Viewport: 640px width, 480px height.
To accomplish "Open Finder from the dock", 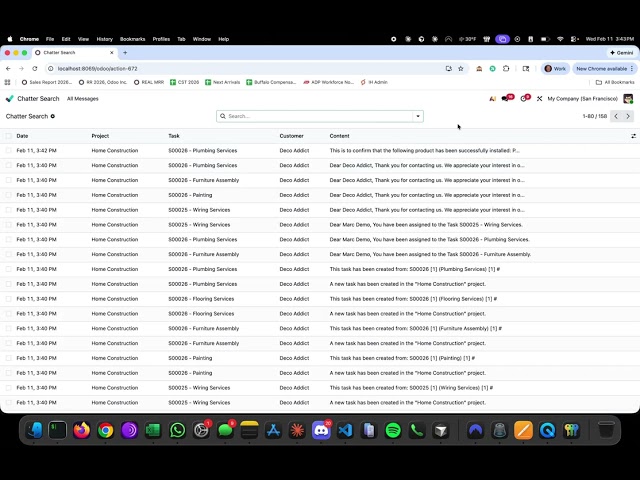I will coord(34,430).
